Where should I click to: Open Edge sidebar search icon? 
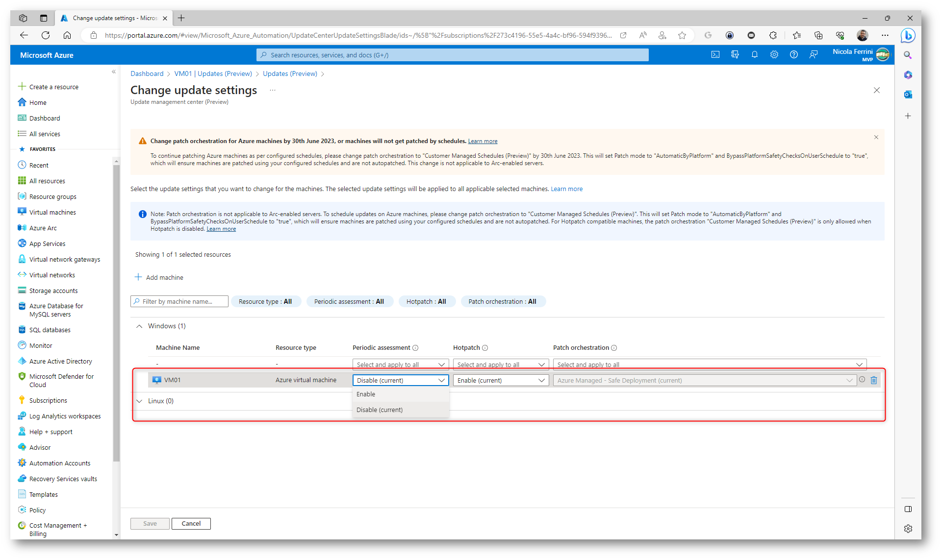click(x=908, y=55)
